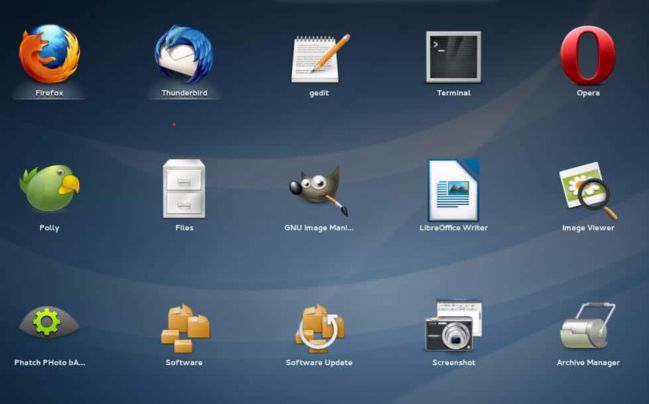The image size is (649, 404).
Task: Click the "Software Update" label
Action: [x=319, y=363]
